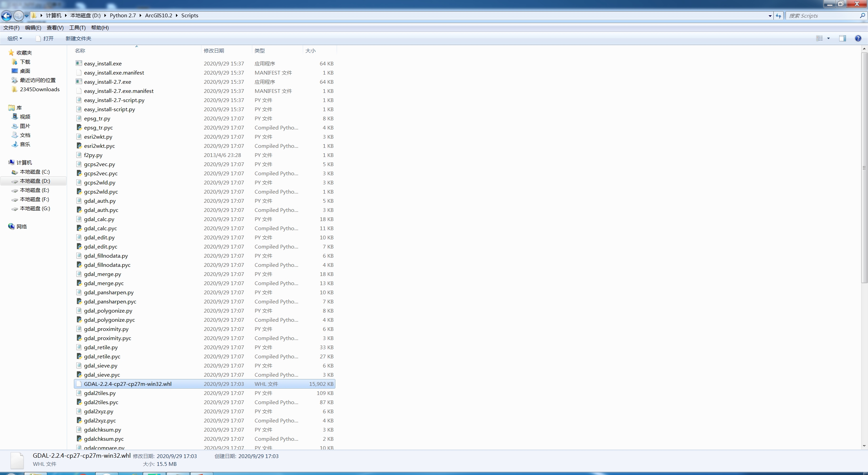This screenshot has width=868, height=475.
Task: Click the 网络 (Network) icon in the sidebar
Action: pos(21,226)
